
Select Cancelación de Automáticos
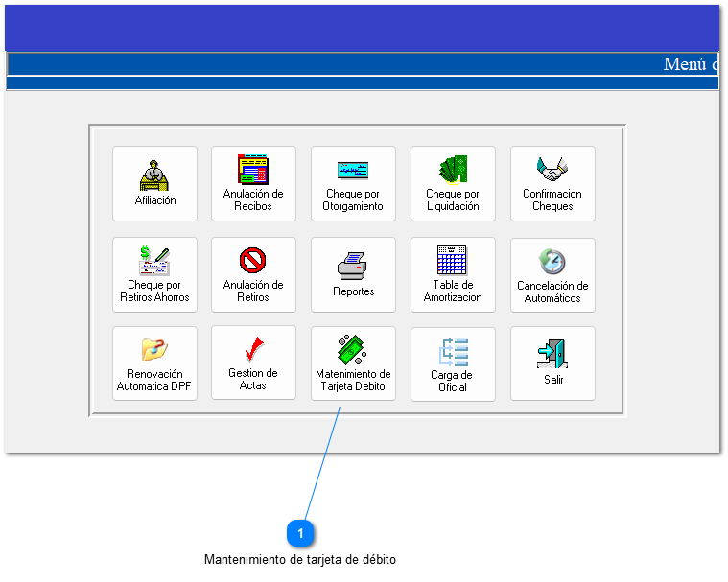[552, 274]
